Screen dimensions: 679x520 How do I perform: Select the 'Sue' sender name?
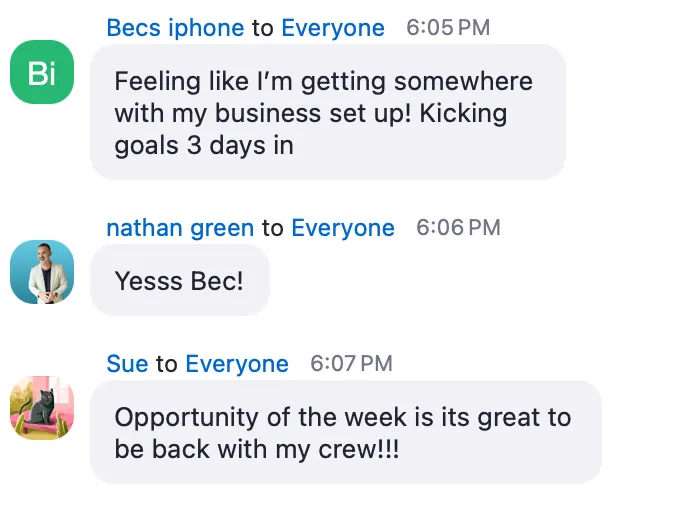tap(127, 364)
